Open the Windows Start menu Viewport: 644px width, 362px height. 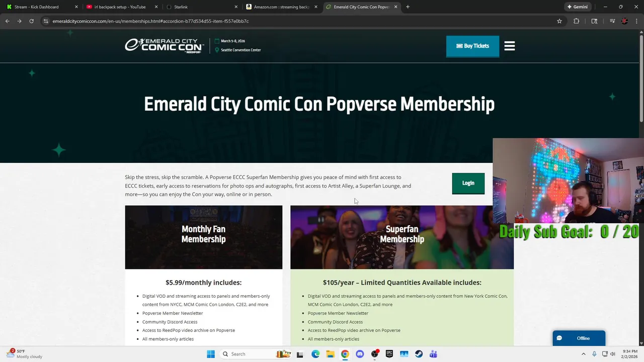pyautogui.click(x=211, y=354)
